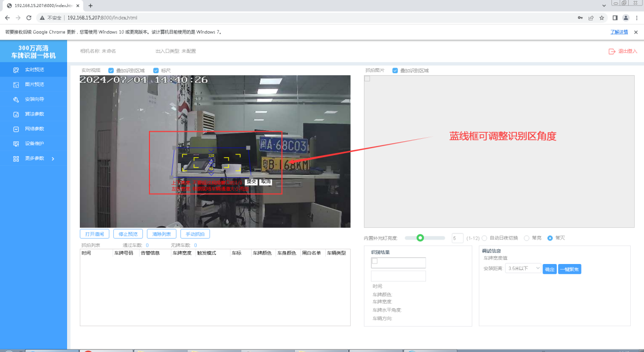Open the Chrome profile avatar icon
Viewport: 644px width, 352px height.
pyautogui.click(x=626, y=17)
